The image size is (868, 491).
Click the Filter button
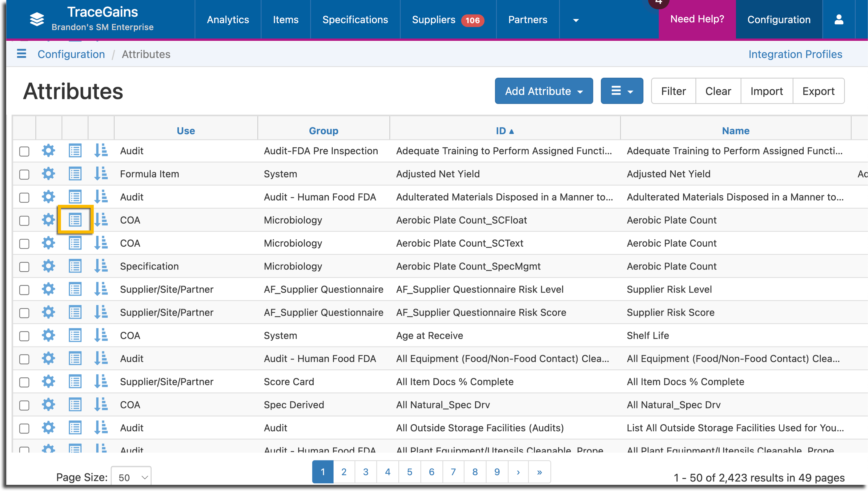(673, 91)
